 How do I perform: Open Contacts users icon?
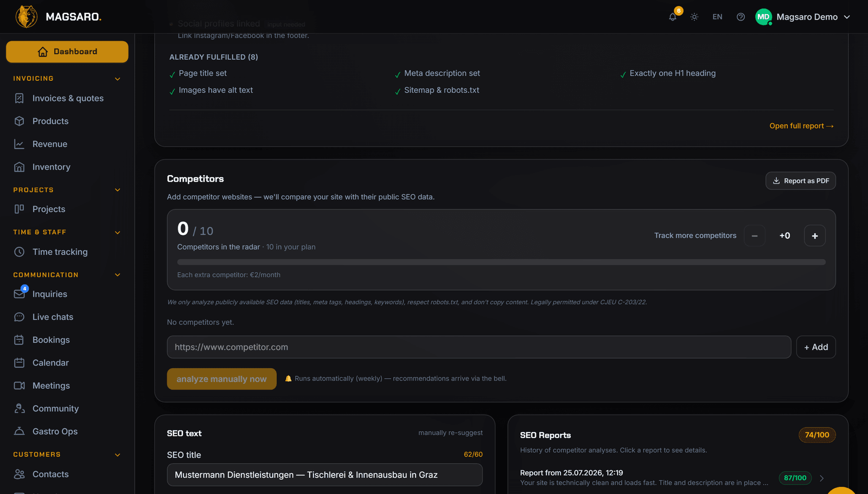point(20,474)
